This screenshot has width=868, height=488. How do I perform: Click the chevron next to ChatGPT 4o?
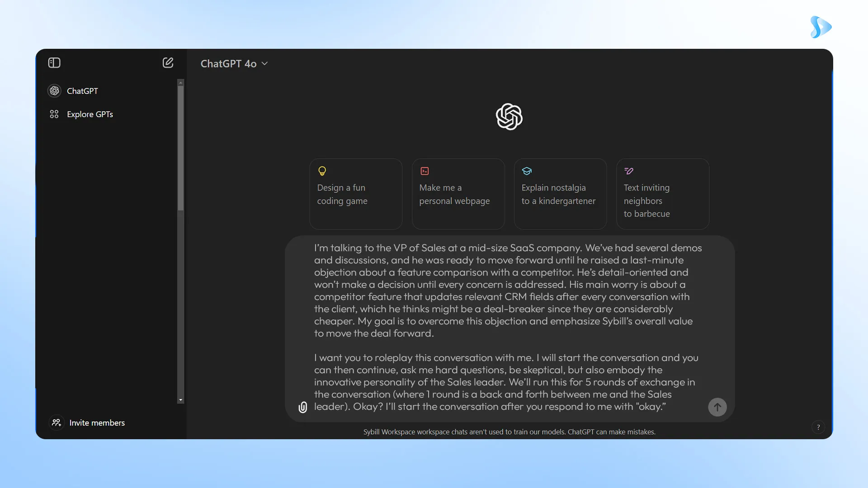click(265, 64)
